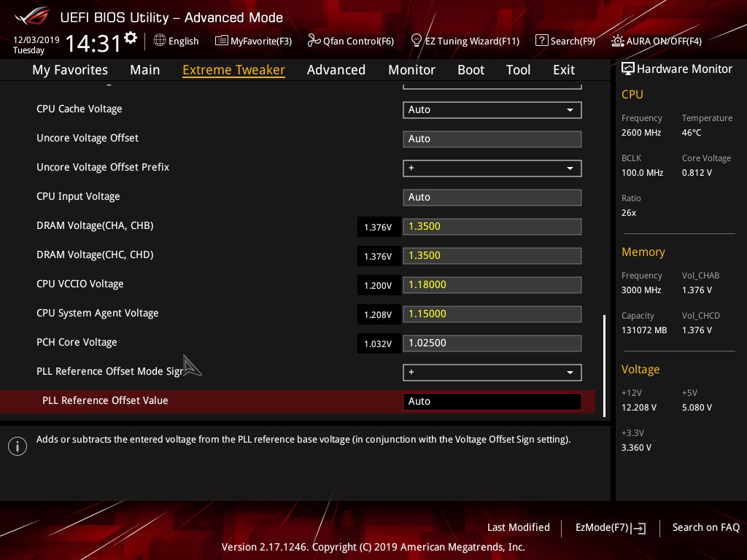Click the PLL Reference Offset Value field

coord(492,401)
